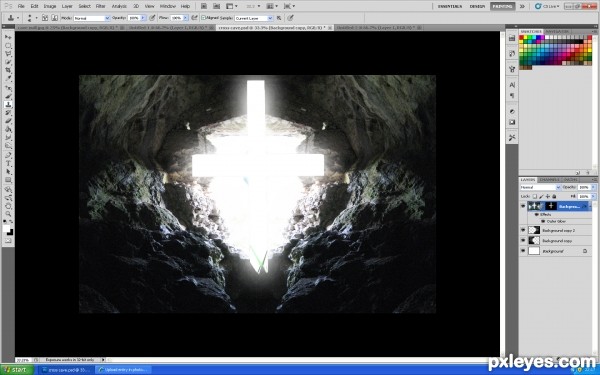Viewport: 600px width, 375px height.
Task: Select the Eyedropper tool in toolbox
Action: point(8,79)
